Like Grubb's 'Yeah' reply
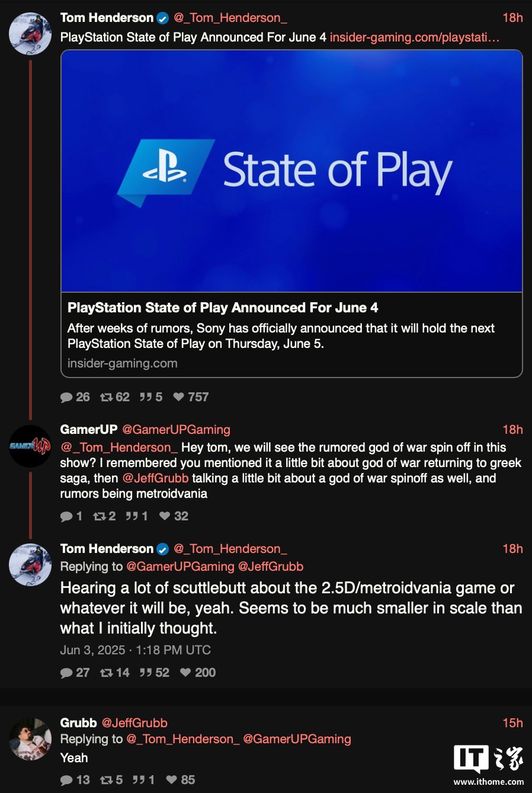Viewport: 532px width, 793px height. point(172,780)
